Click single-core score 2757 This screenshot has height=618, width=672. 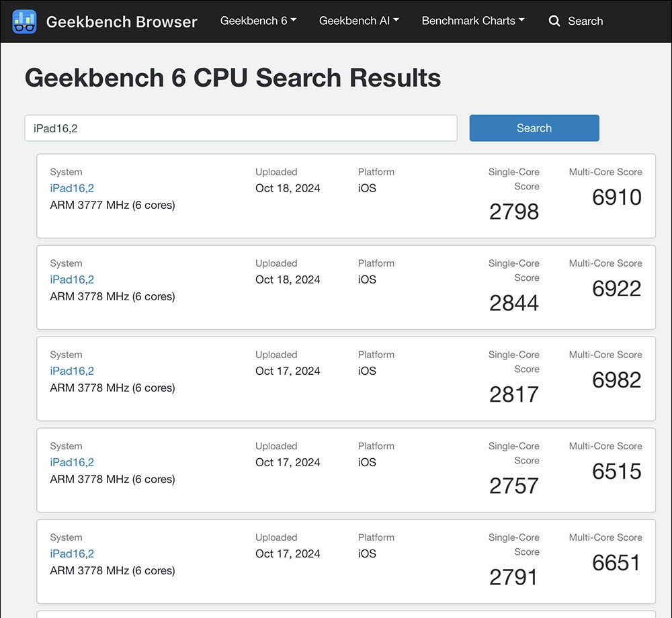pyautogui.click(x=514, y=486)
